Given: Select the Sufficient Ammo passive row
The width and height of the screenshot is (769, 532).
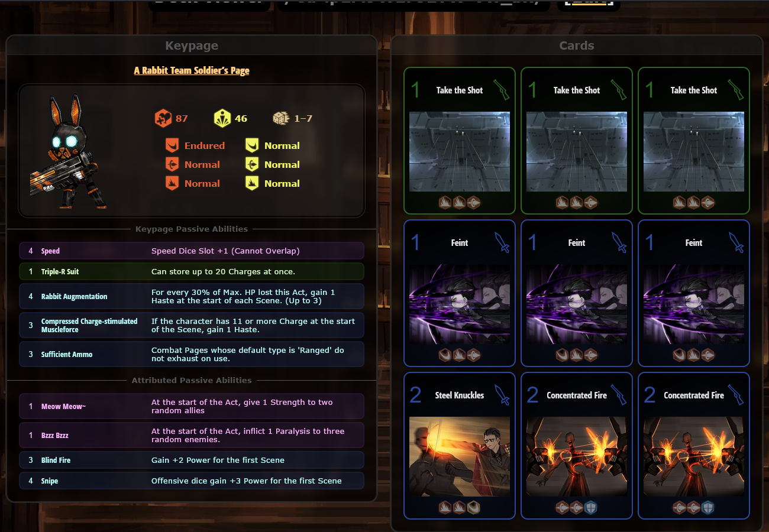Looking at the screenshot, I should pyautogui.click(x=192, y=354).
